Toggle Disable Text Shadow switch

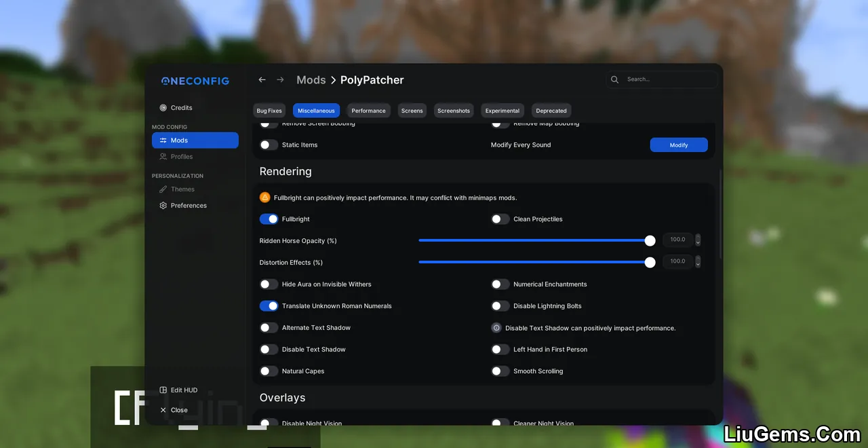point(269,350)
